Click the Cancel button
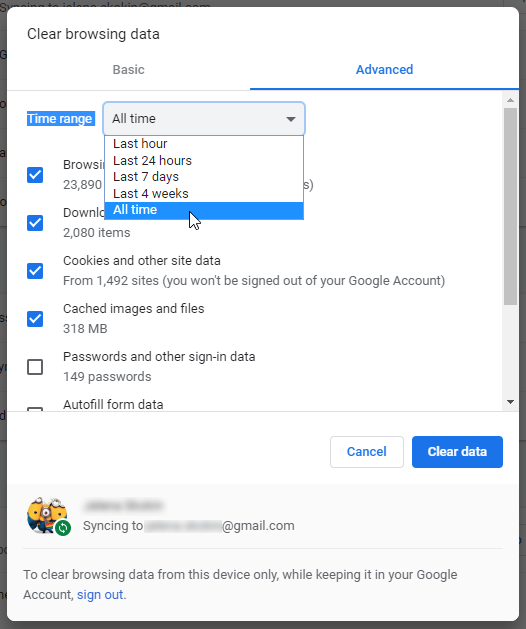Image resolution: width=526 pixels, height=629 pixels. (367, 452)
